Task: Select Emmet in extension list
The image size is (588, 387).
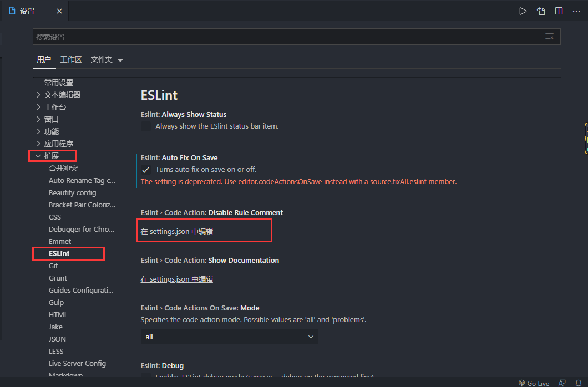Action: click(x=59, y=242)
